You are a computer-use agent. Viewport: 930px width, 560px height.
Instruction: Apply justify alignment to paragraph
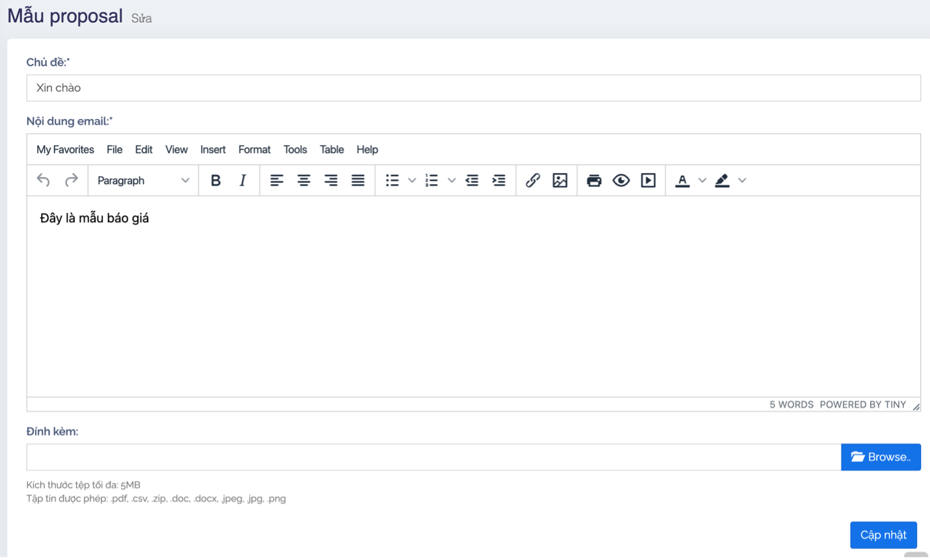tap(358, 180)
